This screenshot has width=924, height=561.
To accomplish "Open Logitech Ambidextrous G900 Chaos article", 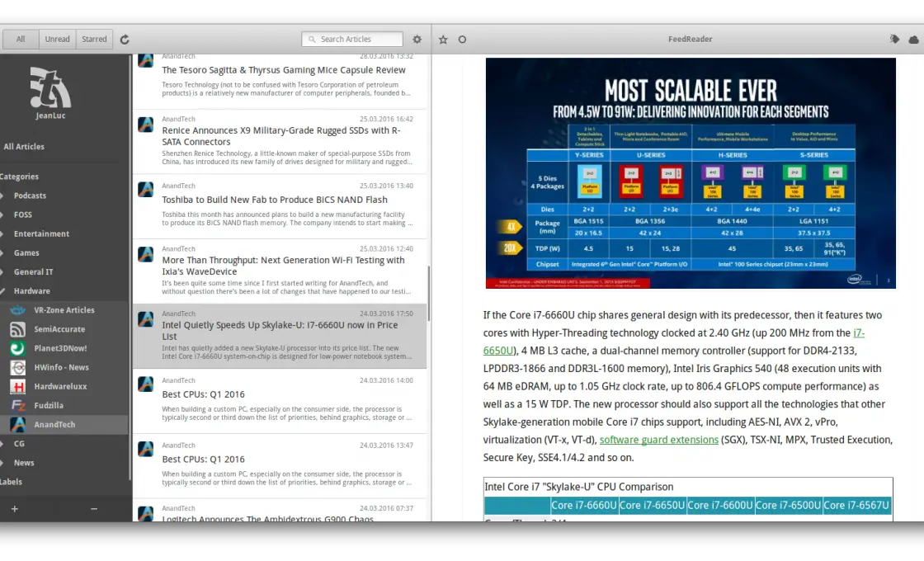I will (280, 511).
